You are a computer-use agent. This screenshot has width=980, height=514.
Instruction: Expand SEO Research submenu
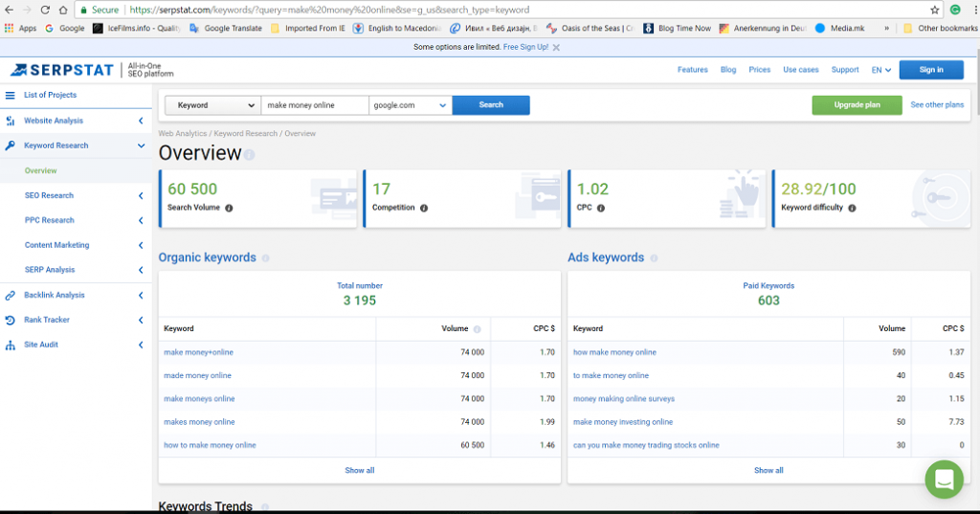point(141,195)
